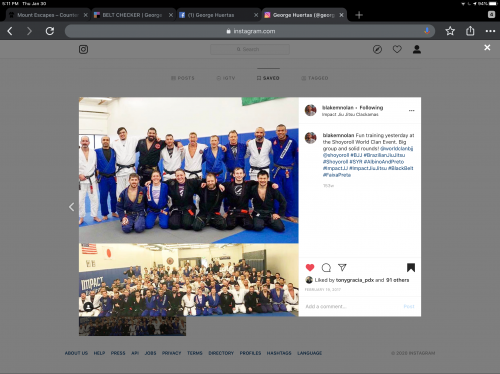Open JOBS footer link
This screenshot has width=500, height=374.
pyautogui.click(x=150, y=353)
